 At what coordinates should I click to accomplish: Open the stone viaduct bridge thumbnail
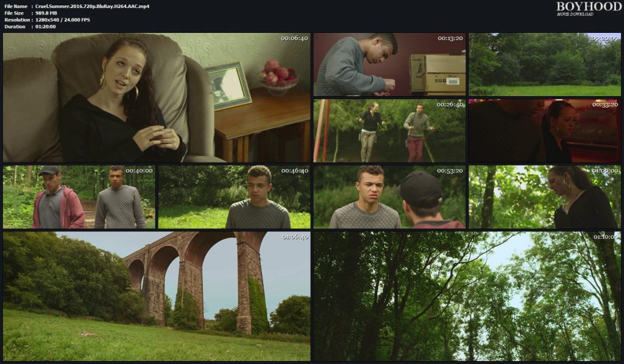pyautogui.click(x=157, y=296)
